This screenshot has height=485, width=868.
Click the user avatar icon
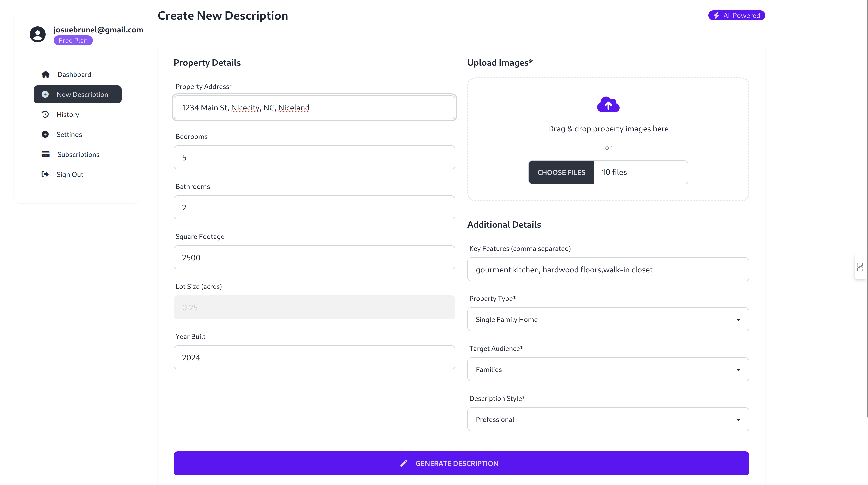pos(37,34)
